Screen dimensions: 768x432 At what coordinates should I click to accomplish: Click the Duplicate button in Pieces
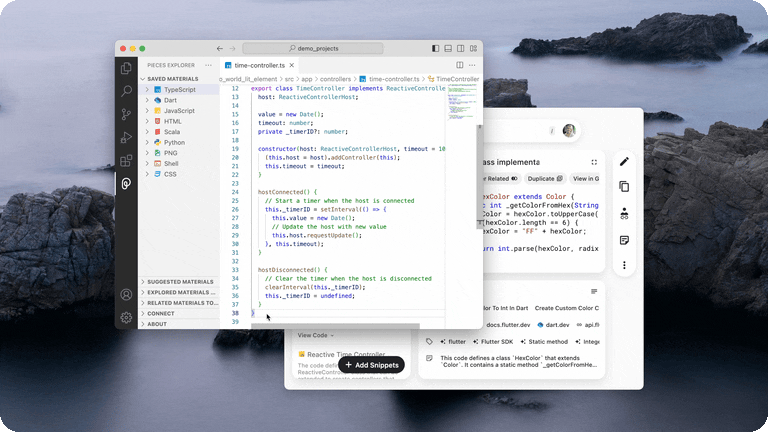[545, 179]
